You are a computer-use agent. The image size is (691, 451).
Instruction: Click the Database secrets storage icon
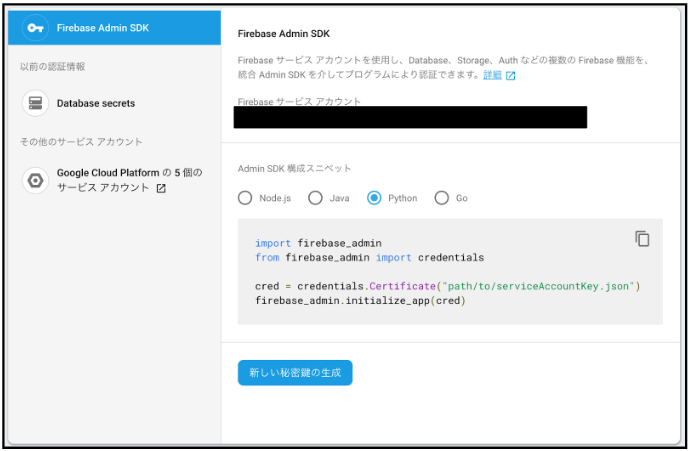35,103
